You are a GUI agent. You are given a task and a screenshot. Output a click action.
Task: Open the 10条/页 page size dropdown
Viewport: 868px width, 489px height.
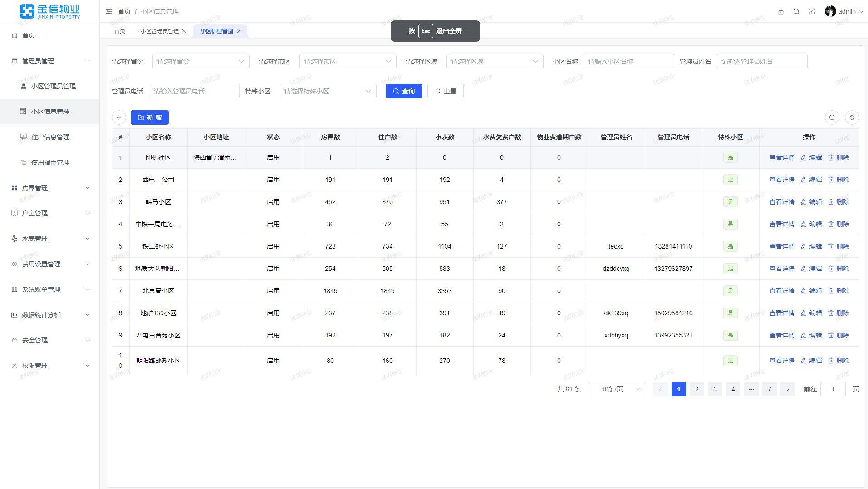617,389
